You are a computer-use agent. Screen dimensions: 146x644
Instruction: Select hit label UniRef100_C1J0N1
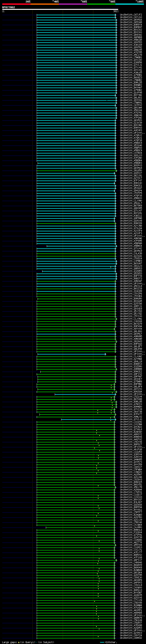[131, 319]
